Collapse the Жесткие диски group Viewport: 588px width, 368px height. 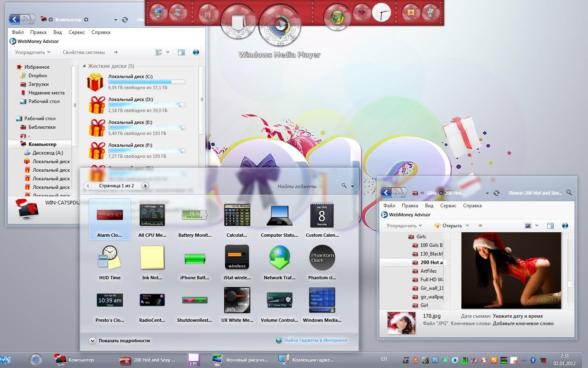pyautogui.click(x=84, y=66)
